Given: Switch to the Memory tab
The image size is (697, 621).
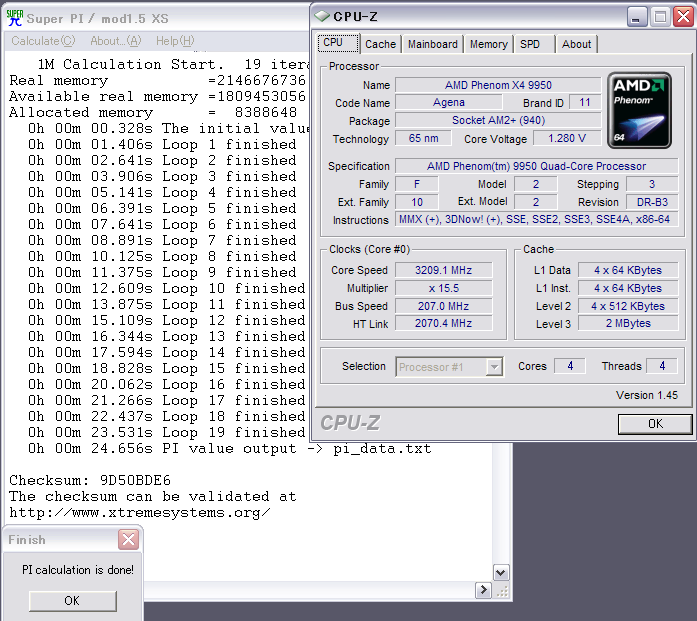Looking at the screenshot, I should click(489, 44).
